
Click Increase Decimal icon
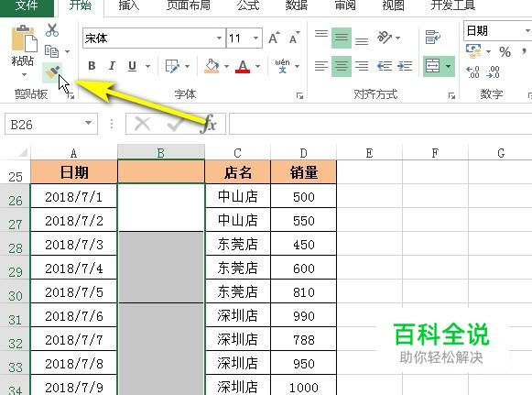click(x=473, y=72)
